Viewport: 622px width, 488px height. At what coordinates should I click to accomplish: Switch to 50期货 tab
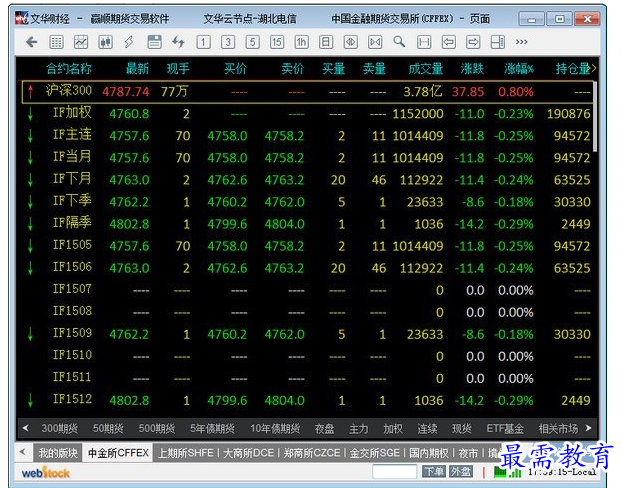tap(108, 428)
